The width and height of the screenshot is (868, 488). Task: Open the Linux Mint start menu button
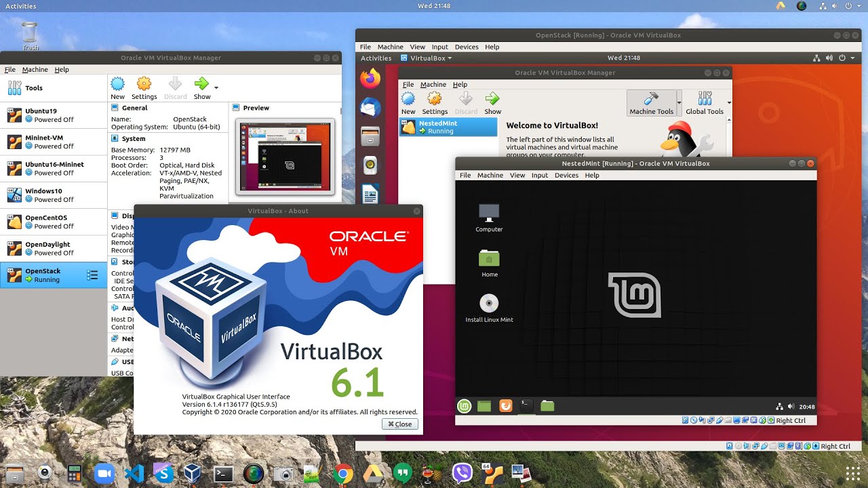[464, 406]
